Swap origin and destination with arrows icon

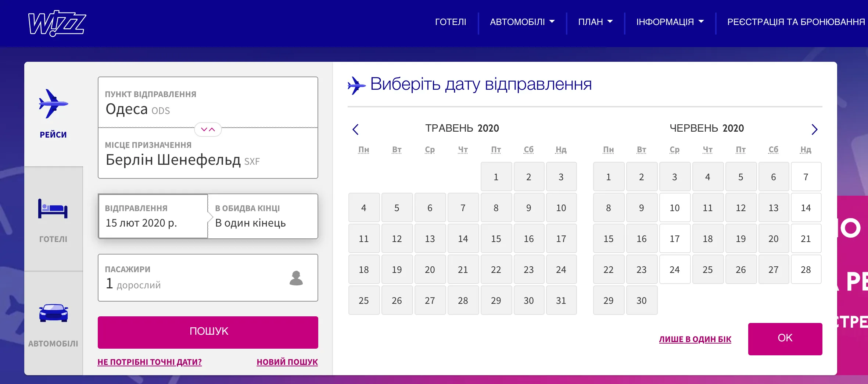[x=208, y=129]
